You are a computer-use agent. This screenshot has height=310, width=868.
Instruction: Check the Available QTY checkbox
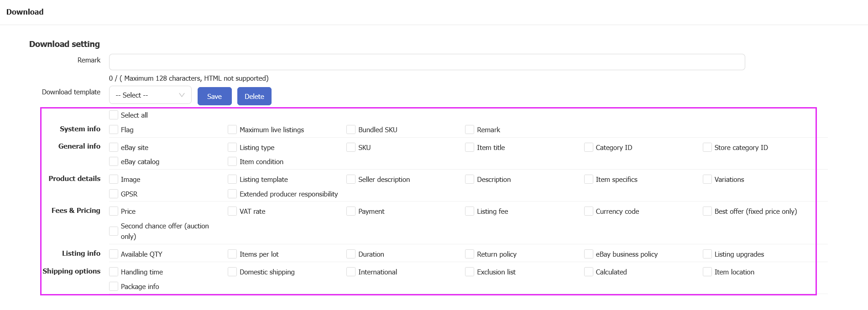(x=114, y=254)
